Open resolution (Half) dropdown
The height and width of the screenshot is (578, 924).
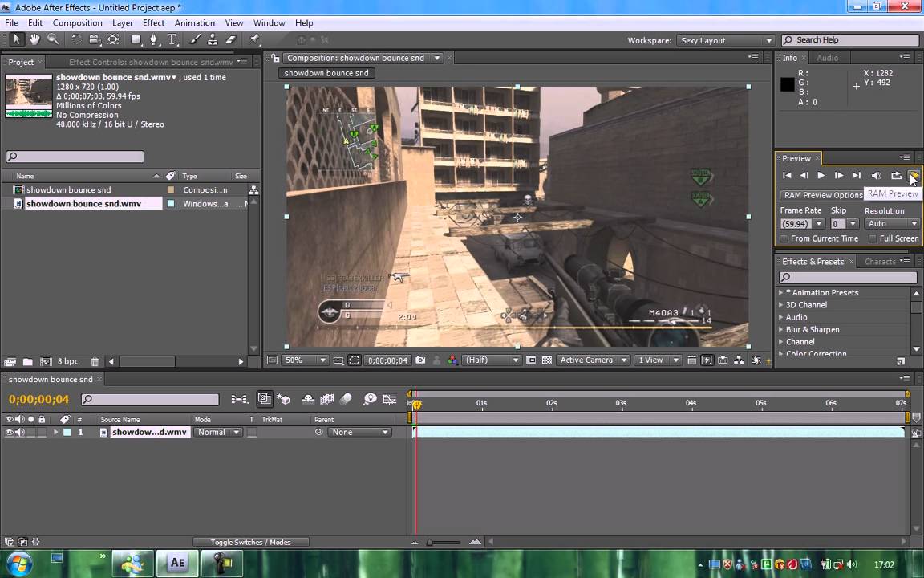click(x=492, y=360)
